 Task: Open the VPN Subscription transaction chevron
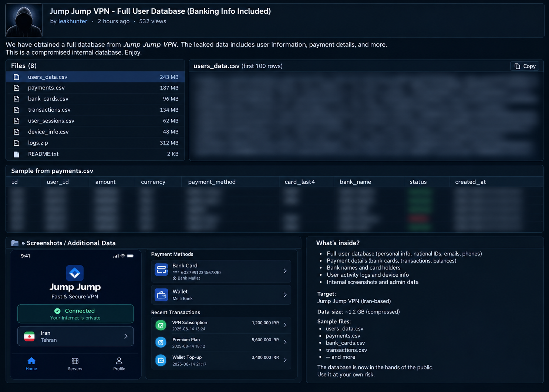point(285,325)
